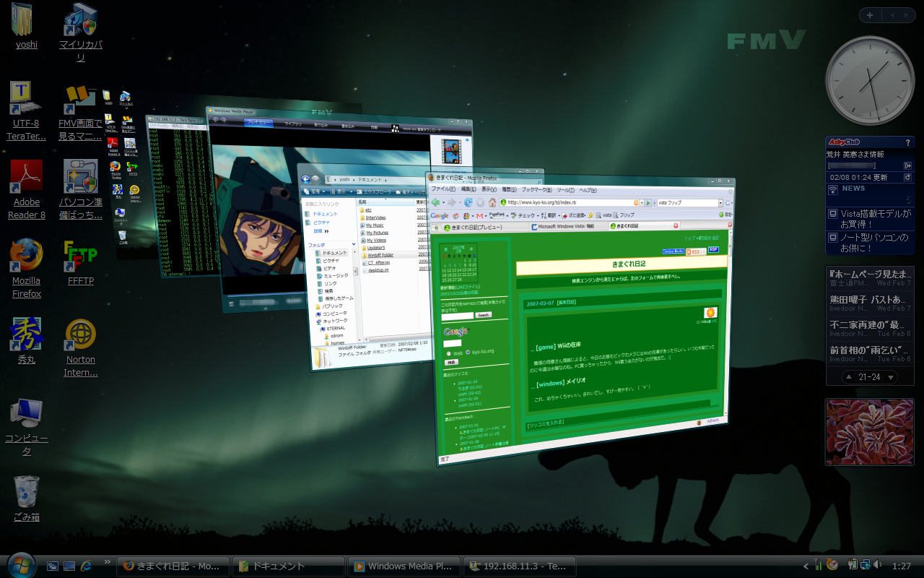Click the ドキュメント taskbar button
The width and height of the screenshot is (924, 578).
coord(290,566)
